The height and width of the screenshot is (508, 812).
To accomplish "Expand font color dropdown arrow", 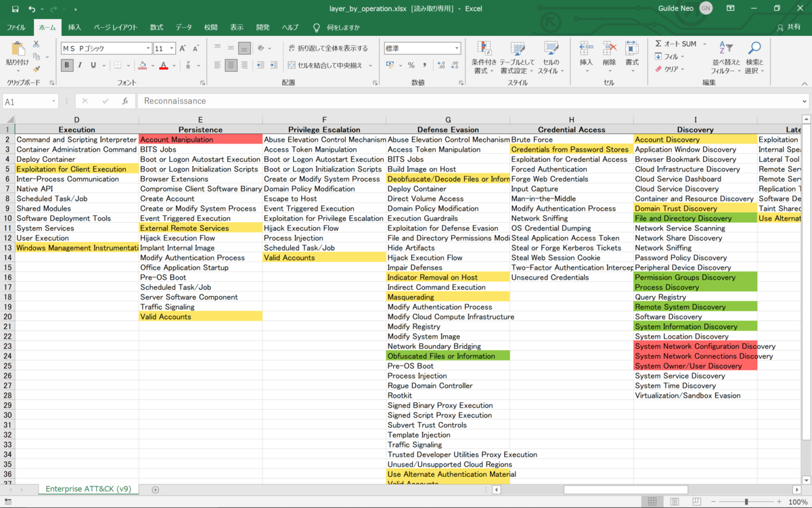I will point(173,65).
